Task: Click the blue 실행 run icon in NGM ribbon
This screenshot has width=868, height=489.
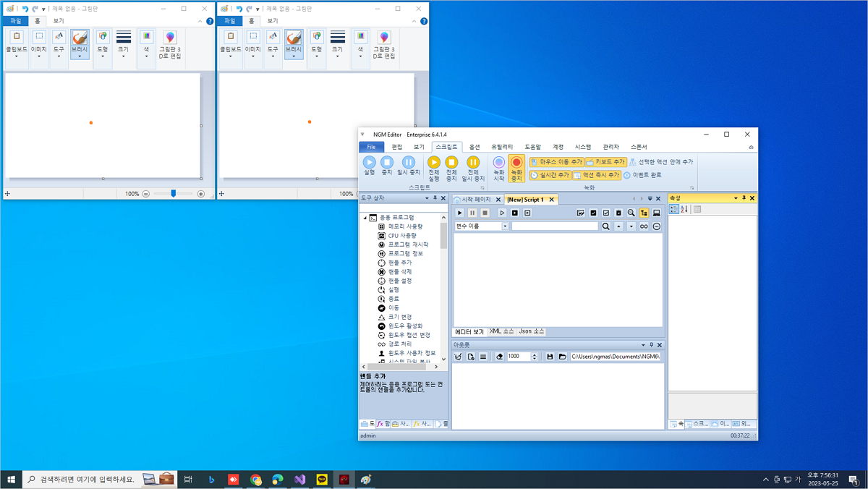Action: click(x=369, y=163)
